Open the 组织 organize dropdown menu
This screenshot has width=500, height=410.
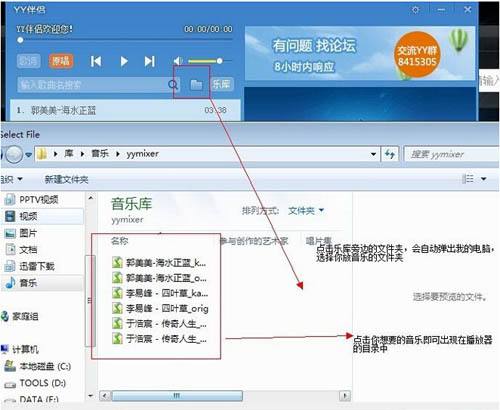click(11, 179)
